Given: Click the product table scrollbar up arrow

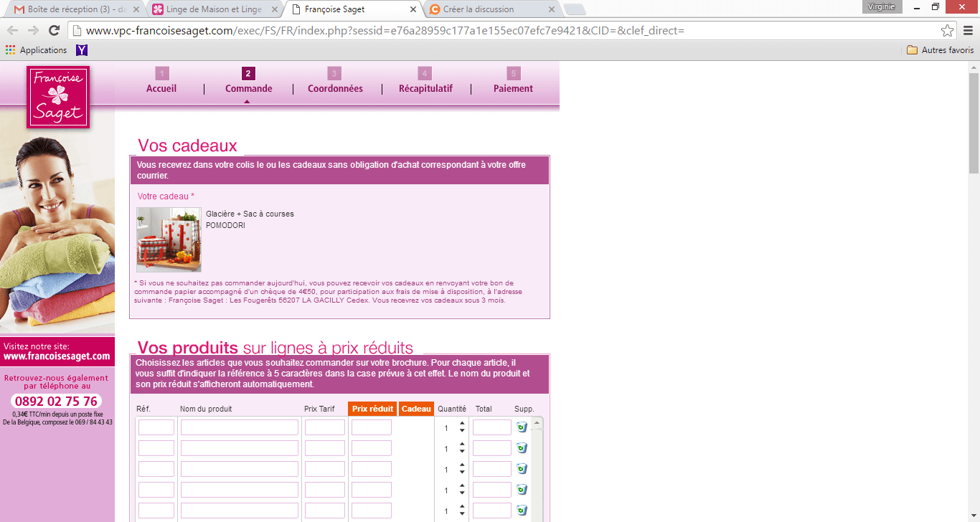Looking at the screenshot, I should click(536, 424).
